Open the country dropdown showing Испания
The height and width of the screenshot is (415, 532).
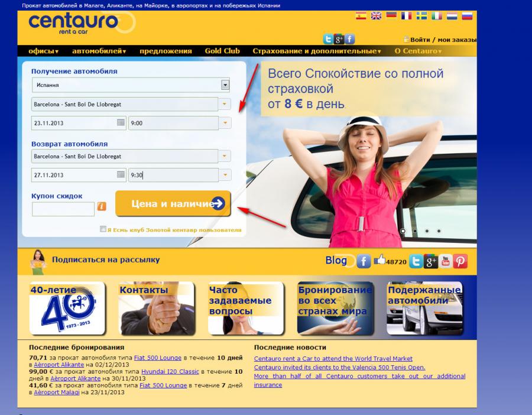[x=131, y=85]
